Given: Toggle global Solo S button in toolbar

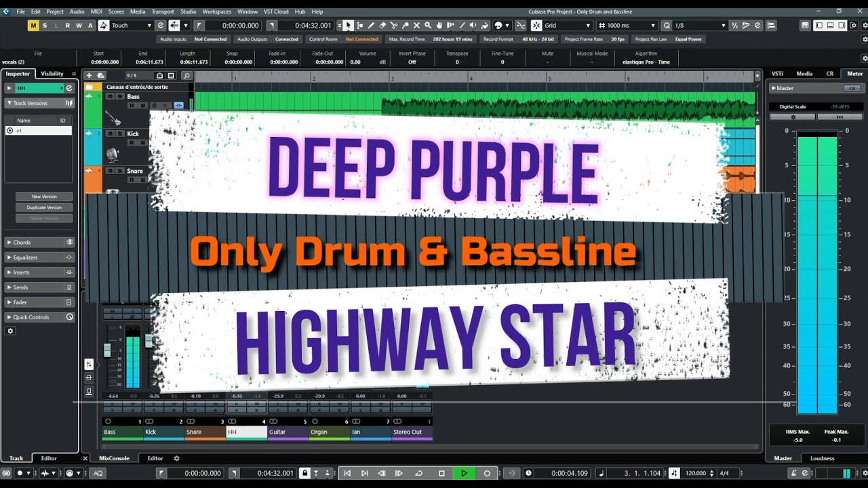Looking at the screenshot, I should [45, 25].
